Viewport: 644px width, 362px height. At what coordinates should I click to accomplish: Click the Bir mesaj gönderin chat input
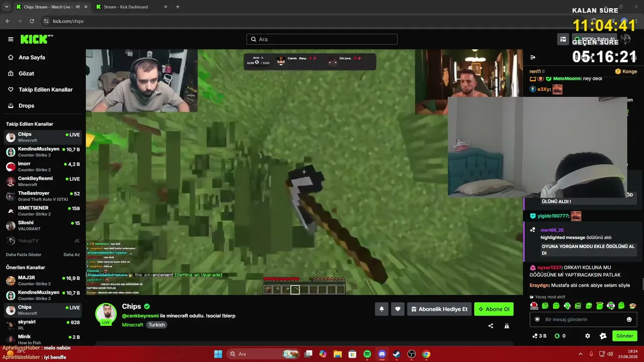584,319
